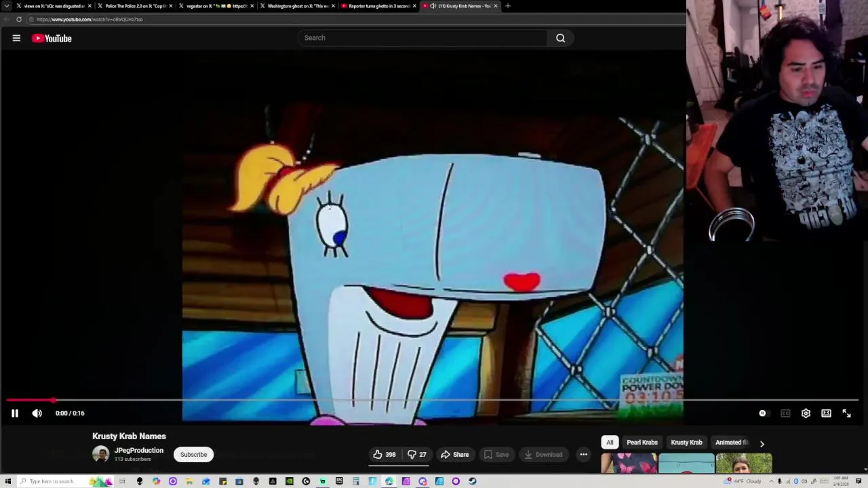The width and height of the screenshot is (868, 488).
Task: Switch to the 'xQc was disgusted' X tab
Action: click(53, 6)
